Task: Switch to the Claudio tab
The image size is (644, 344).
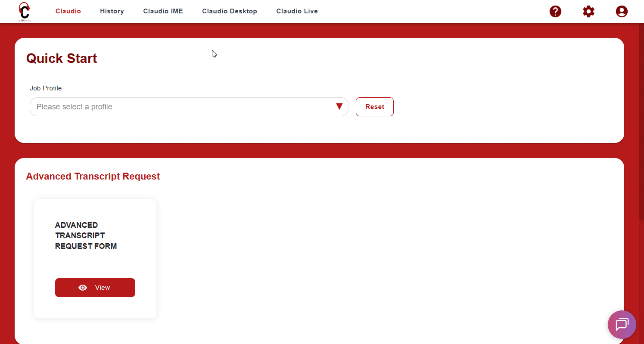Action: (68, 11)
